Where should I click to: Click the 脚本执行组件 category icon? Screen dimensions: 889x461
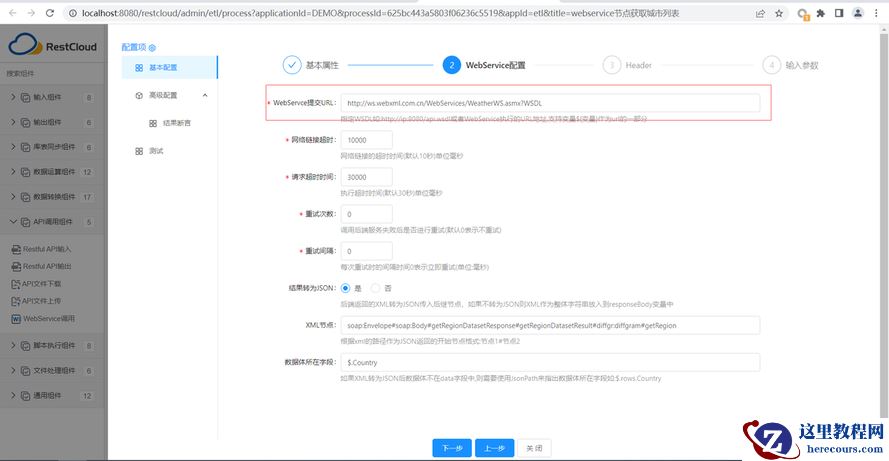[x=26, y=346]
